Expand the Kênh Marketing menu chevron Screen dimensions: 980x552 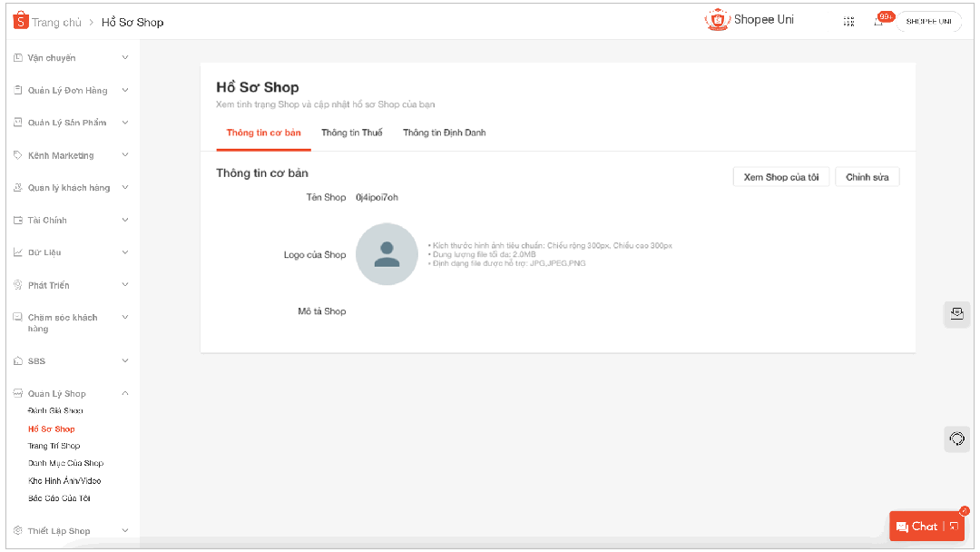click(x=125, y=155)
